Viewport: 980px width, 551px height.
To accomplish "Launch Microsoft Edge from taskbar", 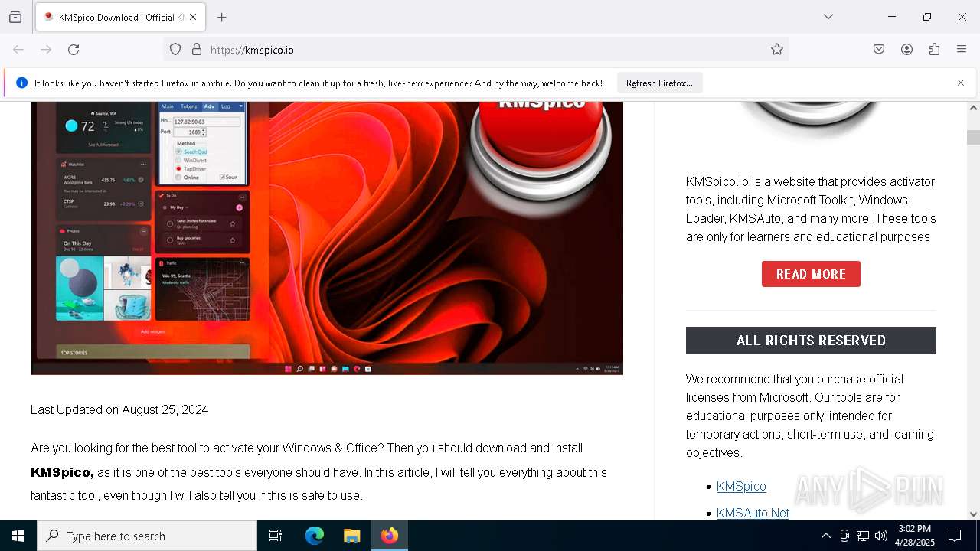I will coord(315,536).
